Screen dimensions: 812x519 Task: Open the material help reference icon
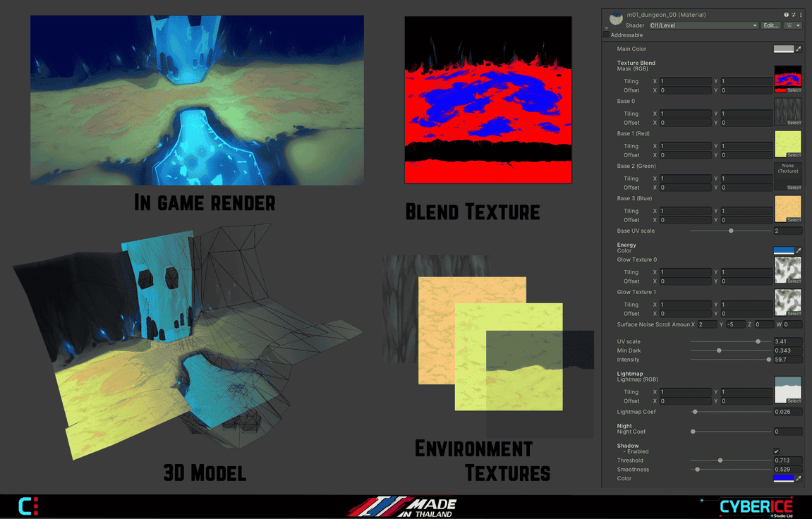[x=787, y=15]
